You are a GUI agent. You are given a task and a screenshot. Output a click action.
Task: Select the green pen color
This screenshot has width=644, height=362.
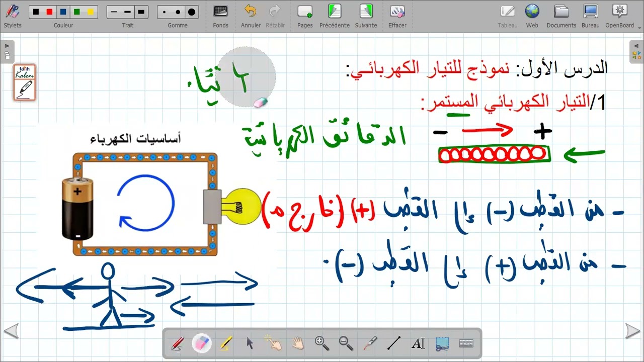point(76,12)
